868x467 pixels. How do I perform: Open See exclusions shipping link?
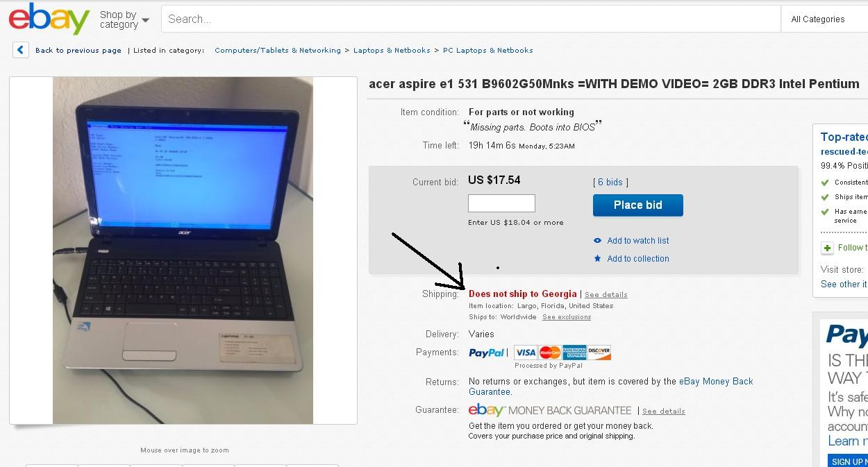click(567, 317)
